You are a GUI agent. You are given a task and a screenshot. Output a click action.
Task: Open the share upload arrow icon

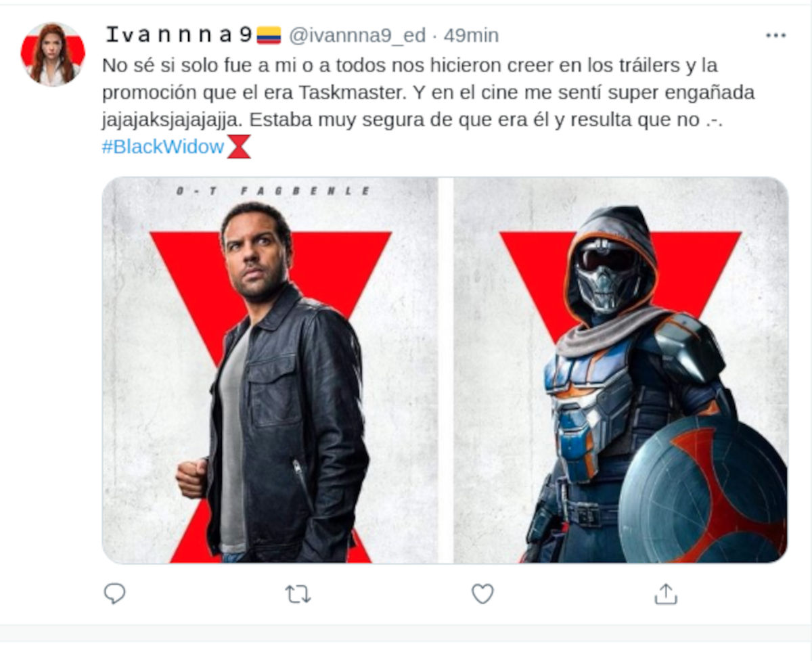666,594
